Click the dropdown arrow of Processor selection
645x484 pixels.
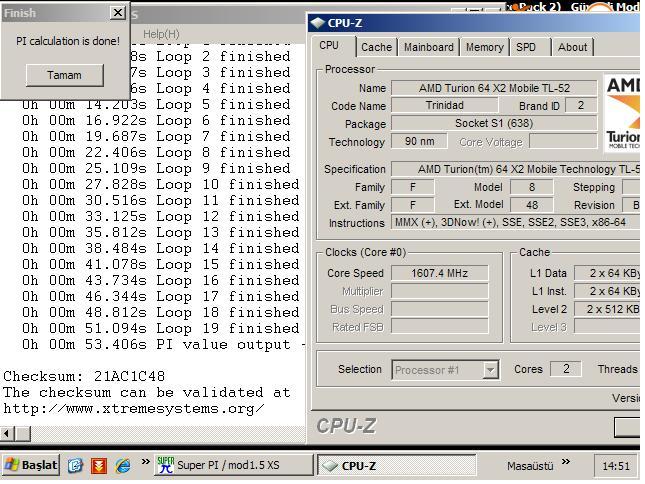coord(490,370)
